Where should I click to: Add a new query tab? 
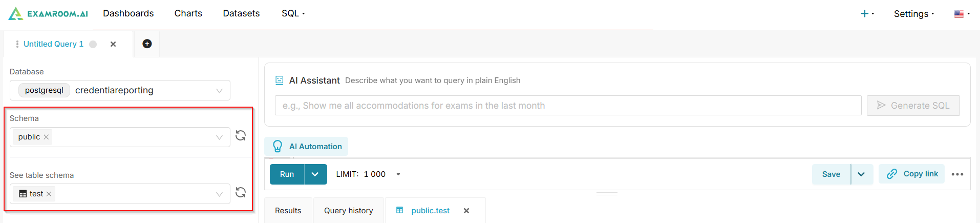point(147,44)
